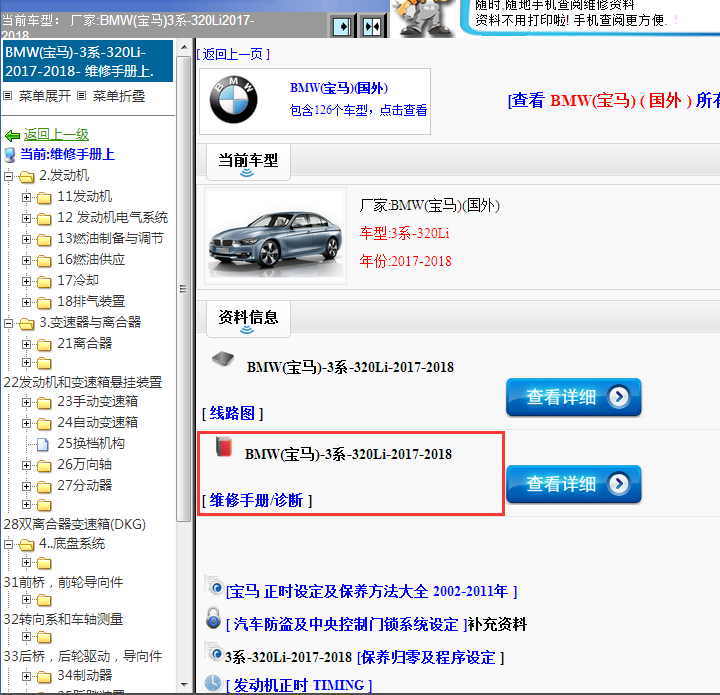Open 宝马 正时设定及保养方法大全 2002-2011年 link
Image resolution: width=720 pixels, height=695 pixels.
[x=371, y=591]
